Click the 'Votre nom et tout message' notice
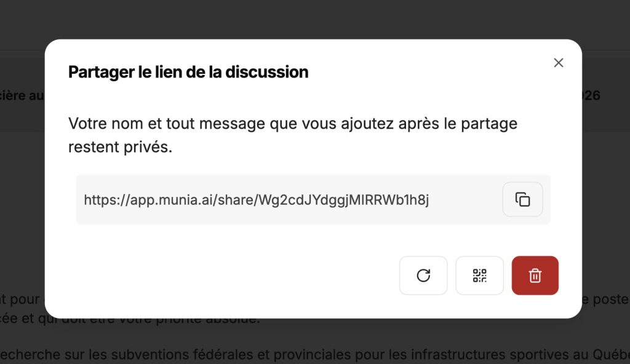Viewport: 630px width, 364px height. pos(292,124)
